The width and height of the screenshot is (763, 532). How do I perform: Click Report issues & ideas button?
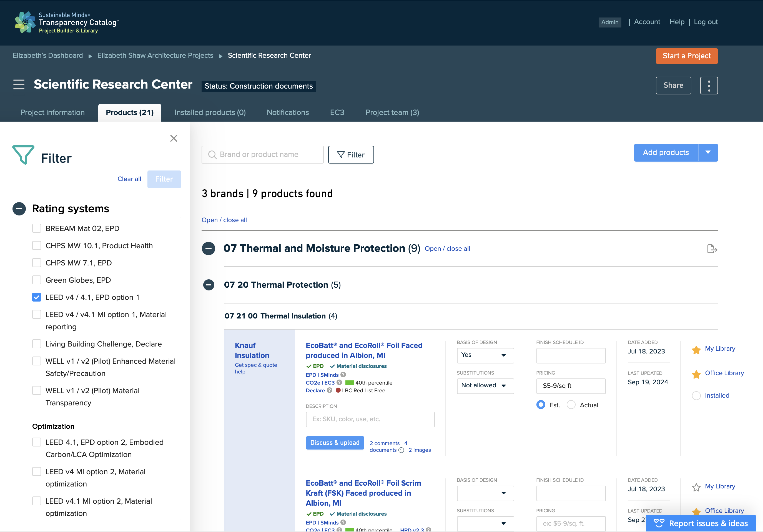[701, 523]
